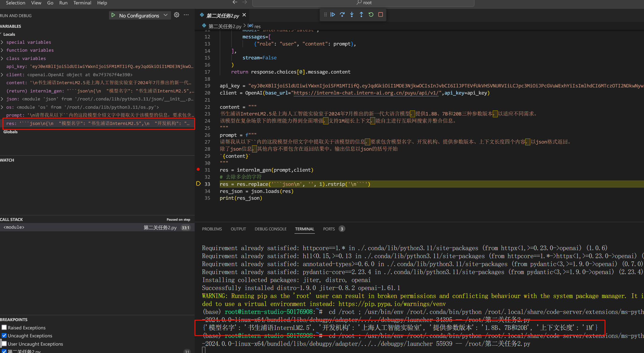This screenshot has height=353, width=644.
Task: Switch to the OUTPUT panel tab
Action: coord(238,229)
